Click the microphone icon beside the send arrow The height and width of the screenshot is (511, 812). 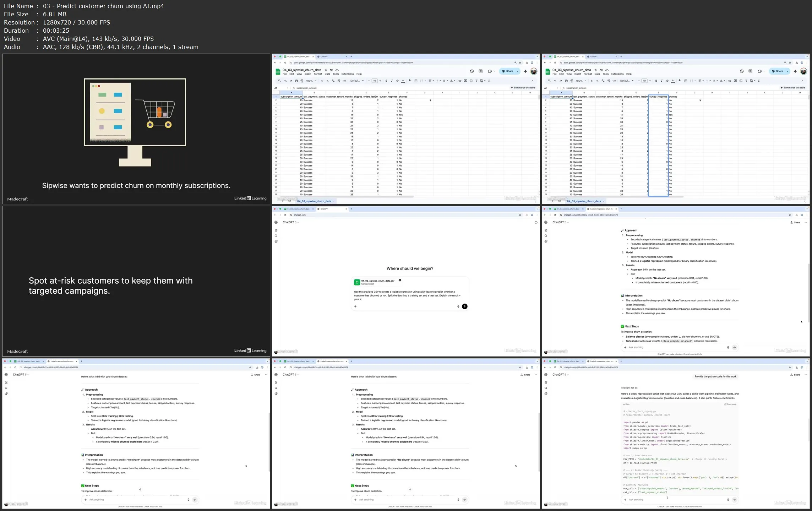[458, 306]
